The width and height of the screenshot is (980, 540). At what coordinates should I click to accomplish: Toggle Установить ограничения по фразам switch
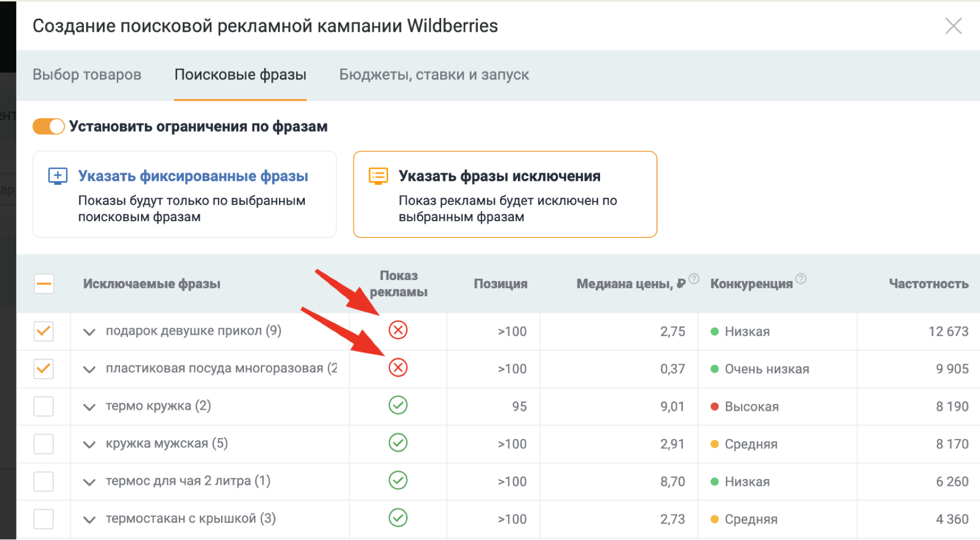click(49, 127)
